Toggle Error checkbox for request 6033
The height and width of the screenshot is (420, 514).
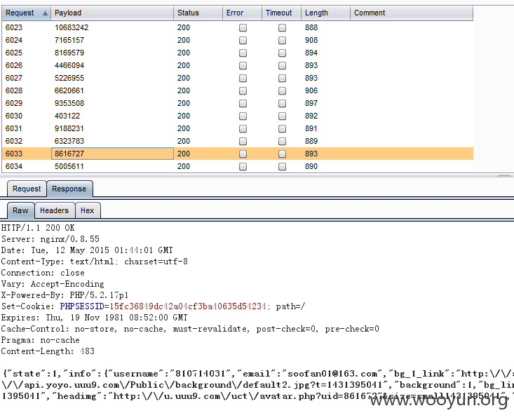[243, 154]
